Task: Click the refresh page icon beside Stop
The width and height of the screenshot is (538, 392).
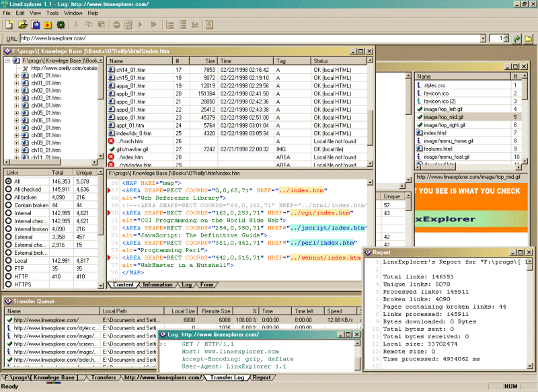Action: click(x=128, y=25)
